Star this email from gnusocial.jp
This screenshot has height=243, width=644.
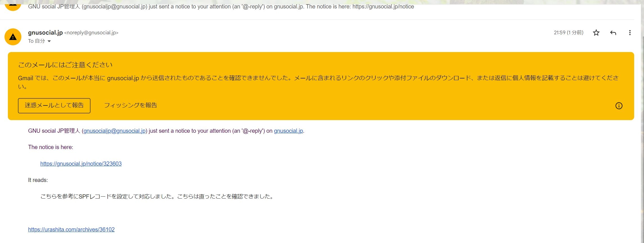click(596, 33)
